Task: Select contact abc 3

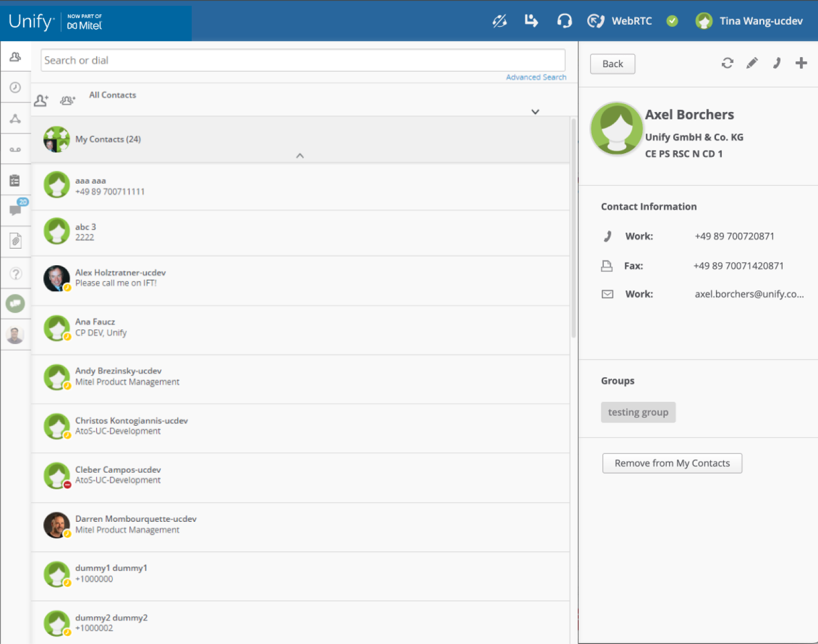Action: pyautogui.click(x=301, y=233)
